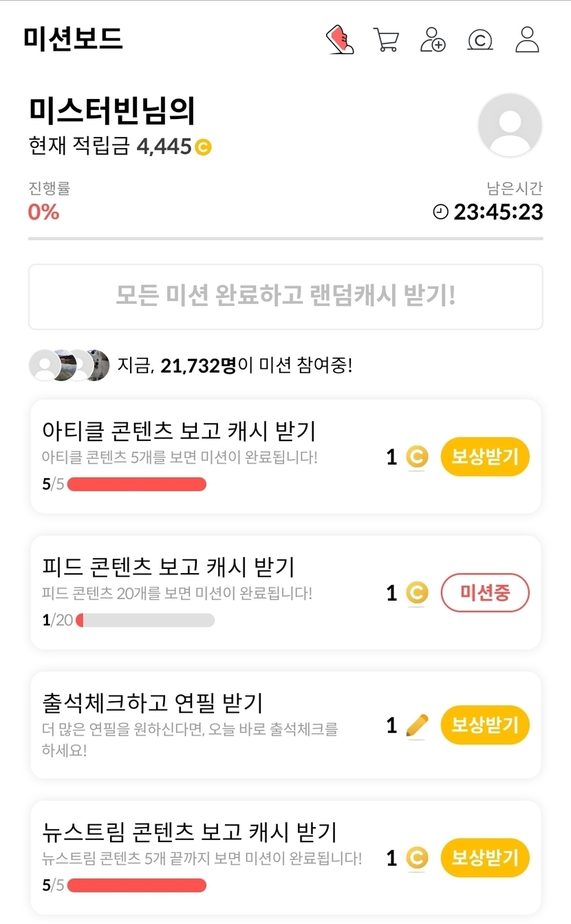Open the user profile icon in header

coord(527,40)
